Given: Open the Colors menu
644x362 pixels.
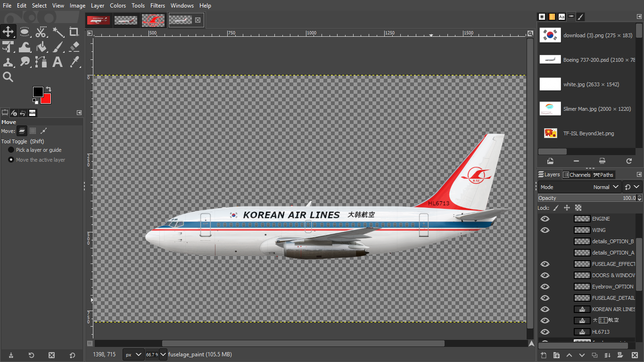Looking at the screenshot, I should (x=118, y=6).
